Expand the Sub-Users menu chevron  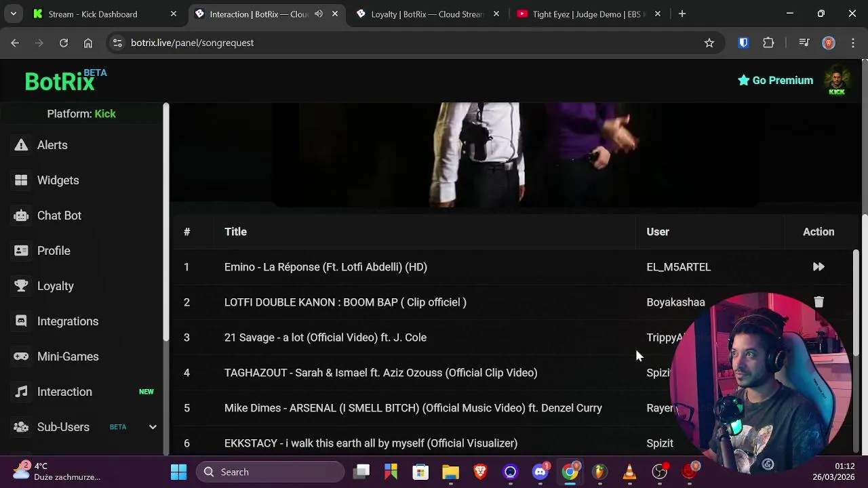pos(153,427)
